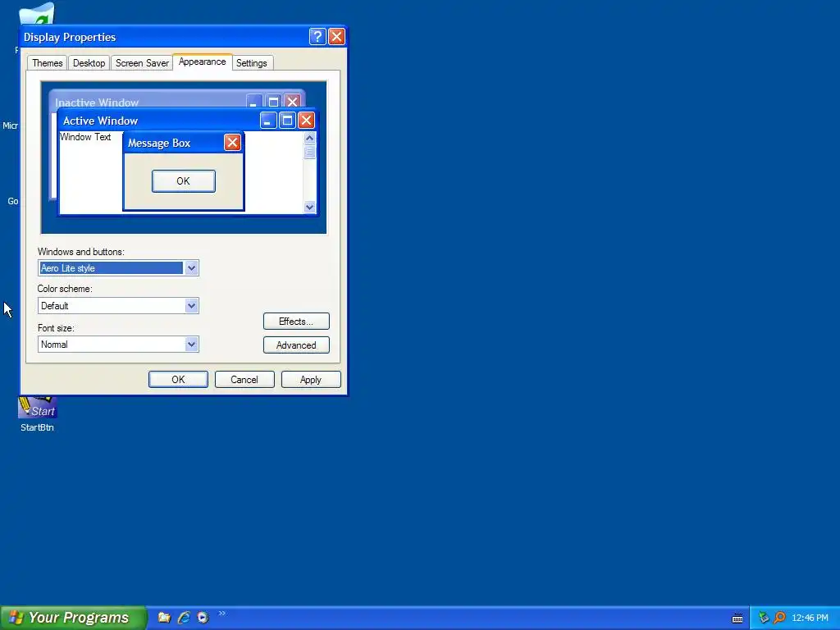Click the Active Window preview maximize icon

[x=287, y=121]
